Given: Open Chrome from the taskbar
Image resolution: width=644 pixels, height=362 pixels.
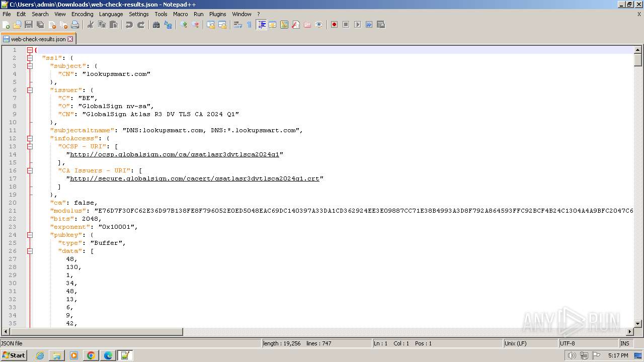Looking at the screenshot, I should pyautogui.click(x=91, y=355).
